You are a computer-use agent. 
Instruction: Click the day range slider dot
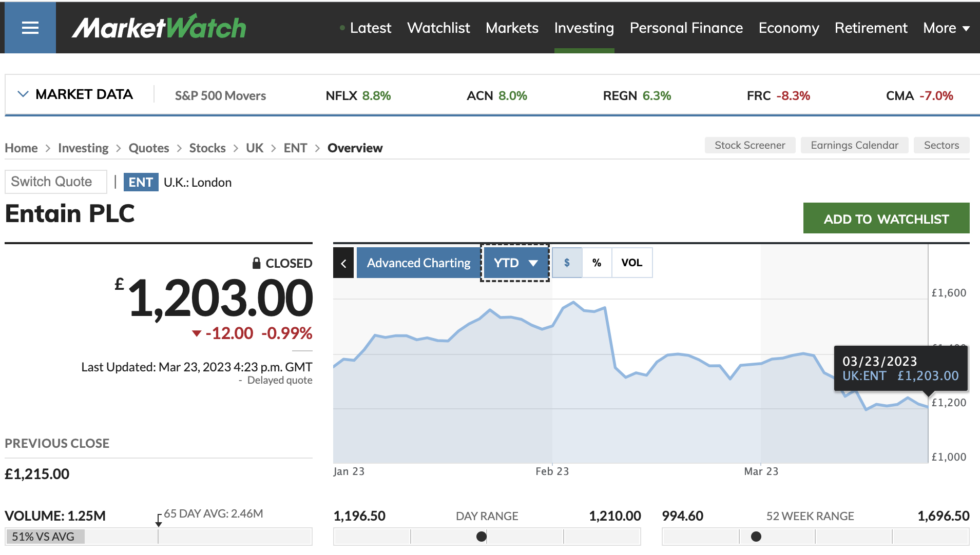[481, 537]
